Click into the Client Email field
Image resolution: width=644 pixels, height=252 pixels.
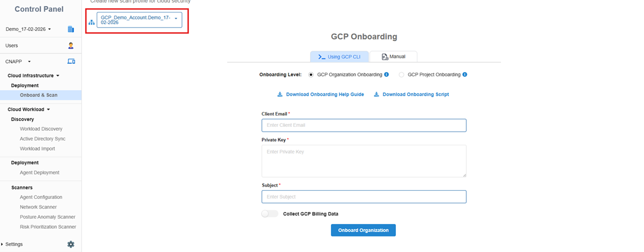tap(364, 125)
